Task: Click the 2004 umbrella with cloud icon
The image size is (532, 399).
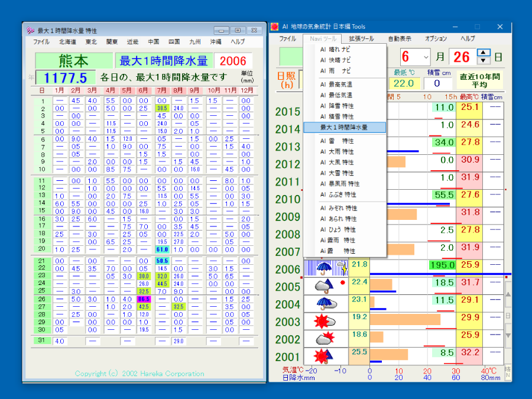Action: 325,304
